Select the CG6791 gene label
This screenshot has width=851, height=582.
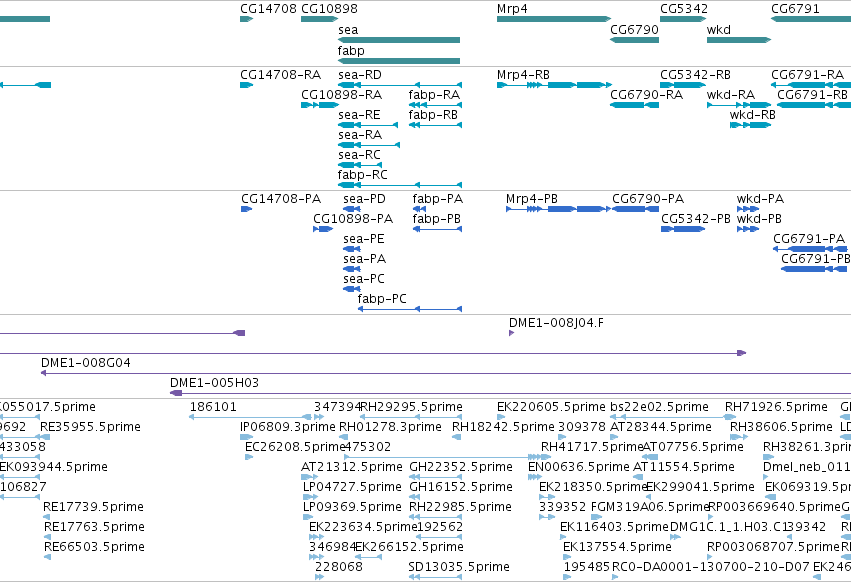coord(795,9)
